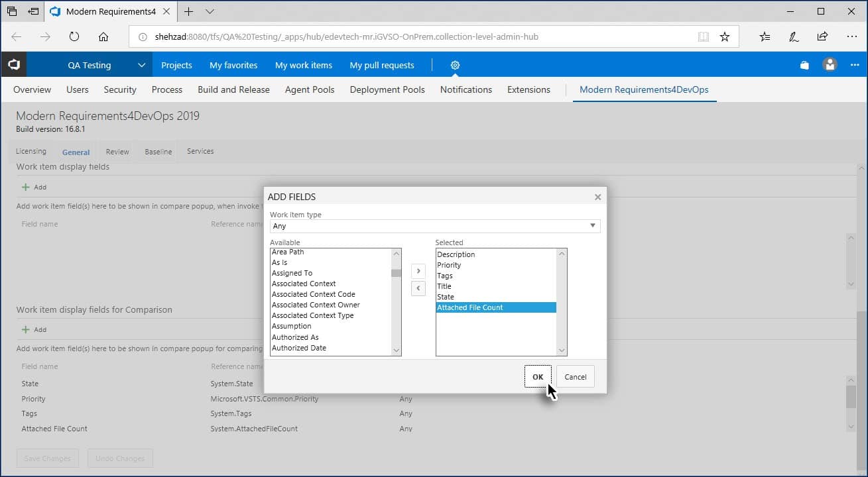
Task: View site information icon in address bar
Action: pyautogui.click(x=143, y=37)
